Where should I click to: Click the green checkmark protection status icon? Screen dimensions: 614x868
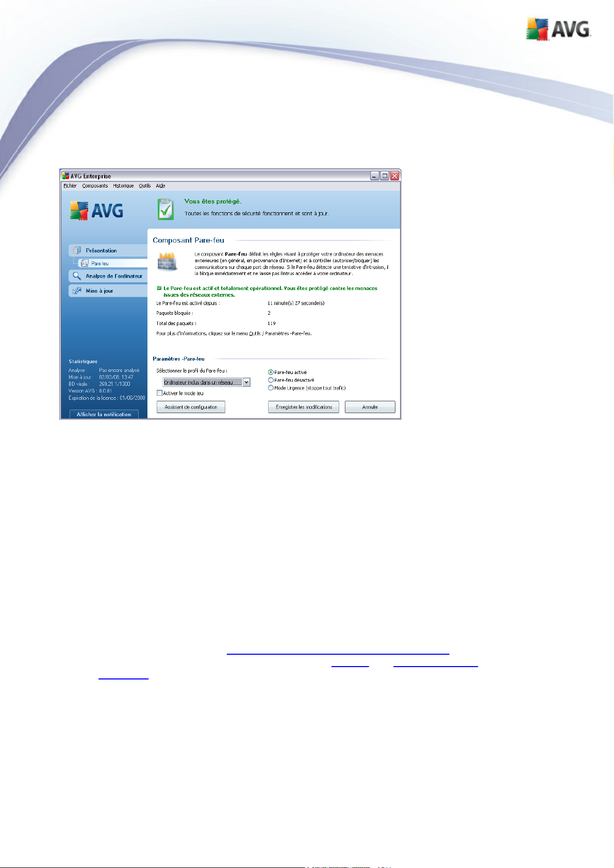coord(165,210)
